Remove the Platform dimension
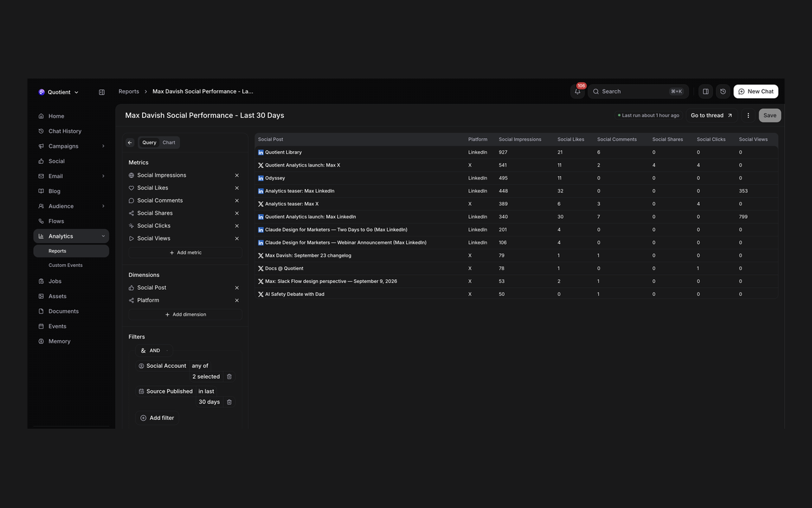812x508 pixels. coord(237,301)
